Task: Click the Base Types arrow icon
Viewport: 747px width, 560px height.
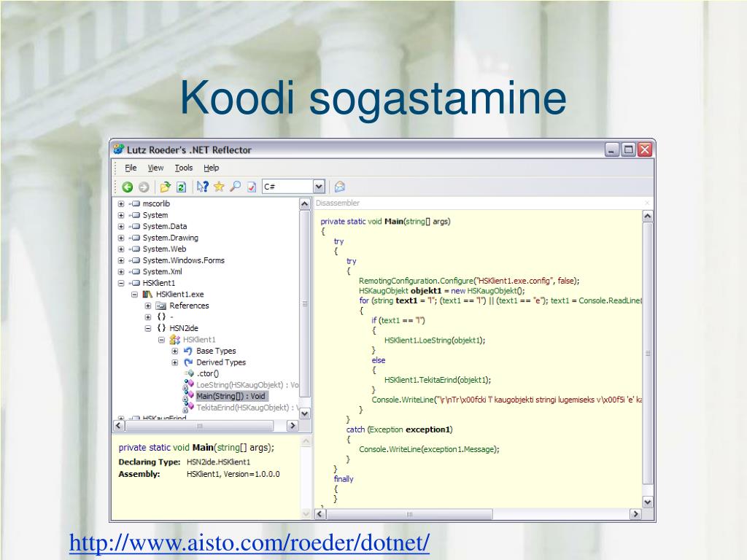Action: click(188, 351)
